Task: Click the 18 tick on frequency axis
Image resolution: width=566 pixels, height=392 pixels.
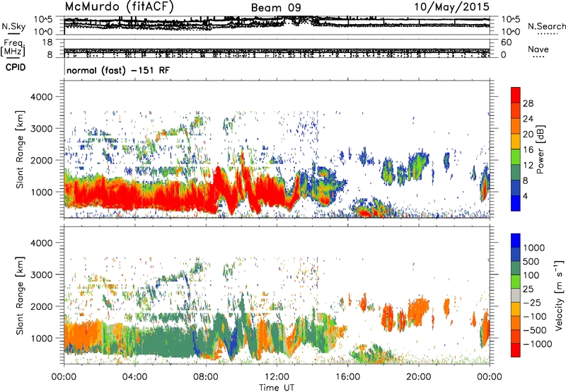Action: tap(47, 42)
